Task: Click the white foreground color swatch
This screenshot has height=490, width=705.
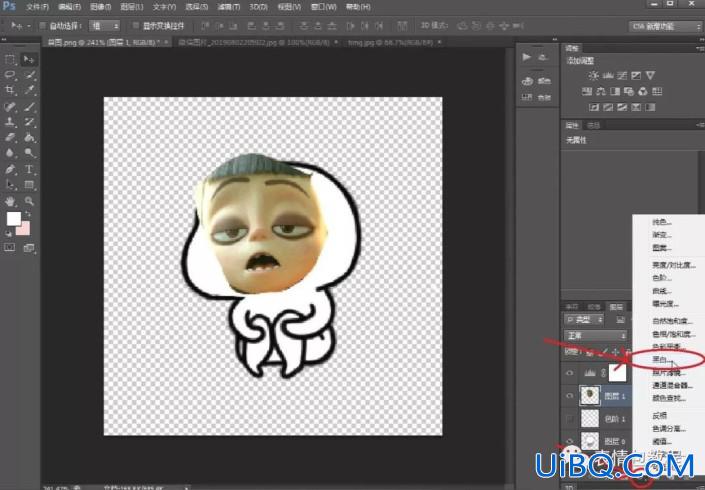Action: [x=13, y=218]
